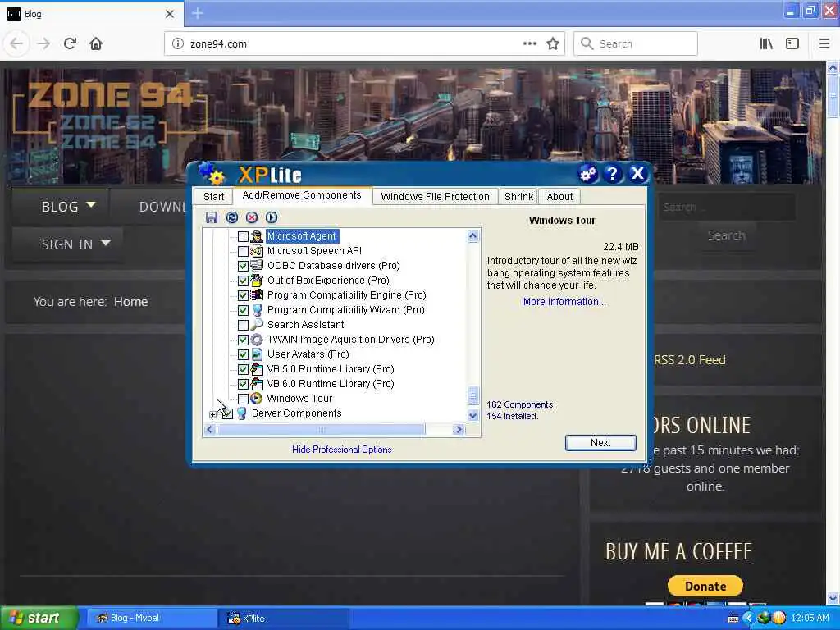Click Hide Professional Options link
Screen dimensions: 840x630
pos(342,450)
